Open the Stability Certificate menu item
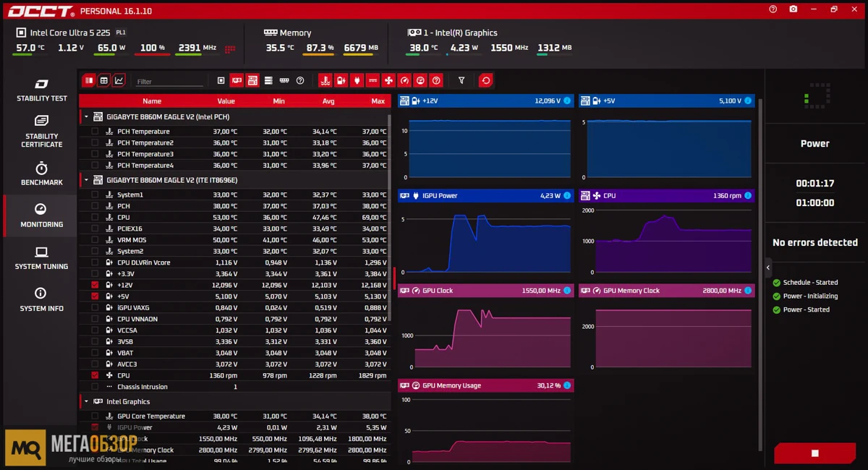This screenshot has width=868, height=470. pos(41,131)
